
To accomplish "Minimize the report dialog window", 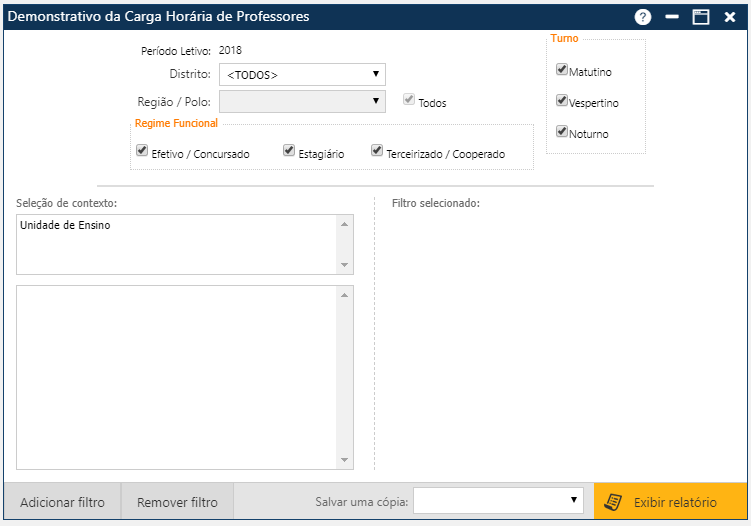I will [x=672, y=17].
